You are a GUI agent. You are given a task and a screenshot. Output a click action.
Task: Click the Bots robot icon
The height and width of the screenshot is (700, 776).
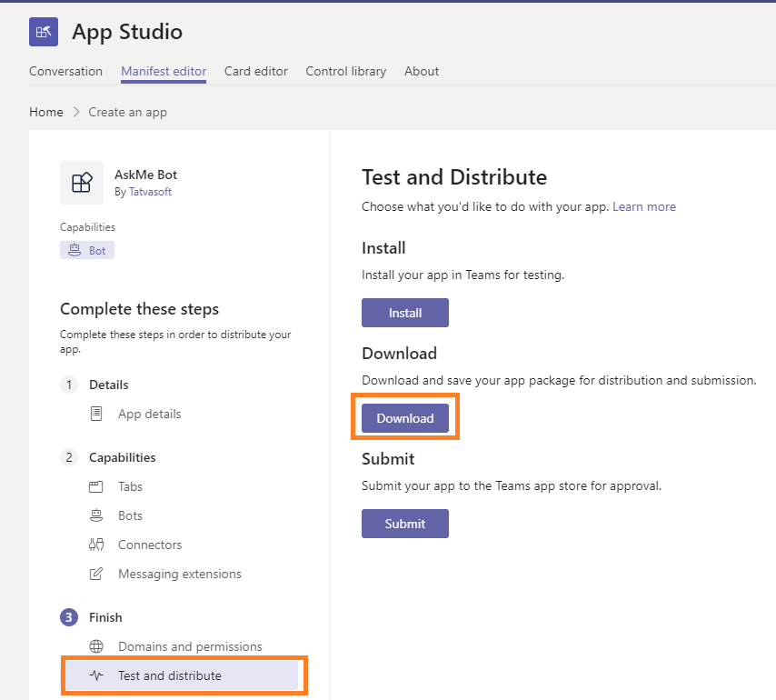pos(96,515)
